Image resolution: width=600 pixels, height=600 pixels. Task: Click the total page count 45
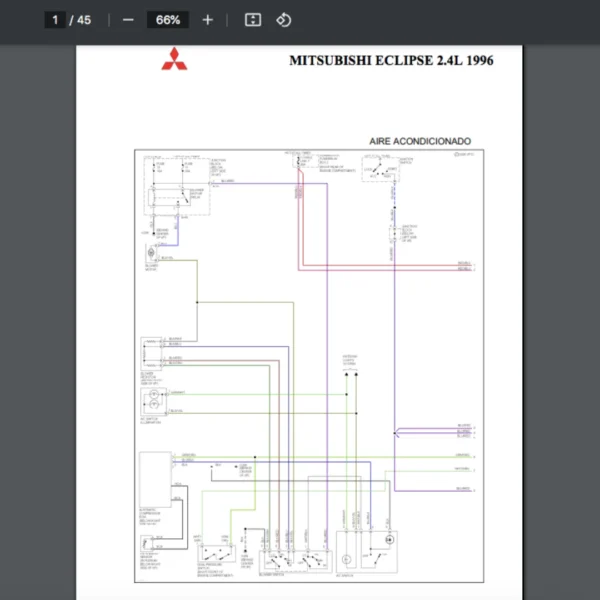(x=84, y=20)
